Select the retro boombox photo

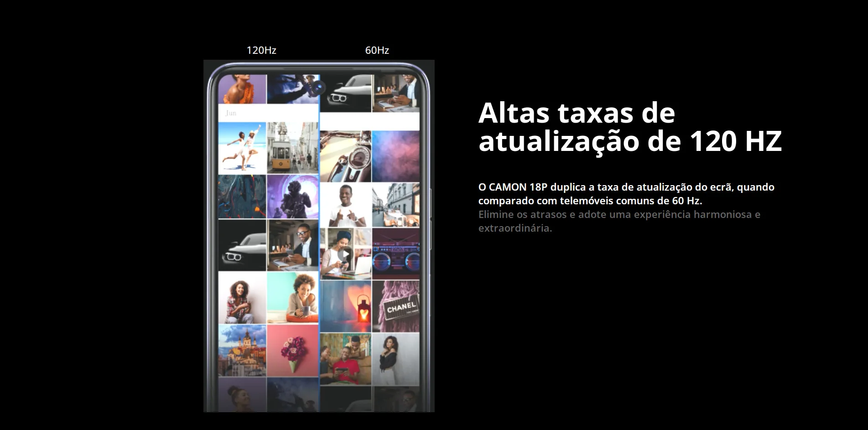click(396, 254)
